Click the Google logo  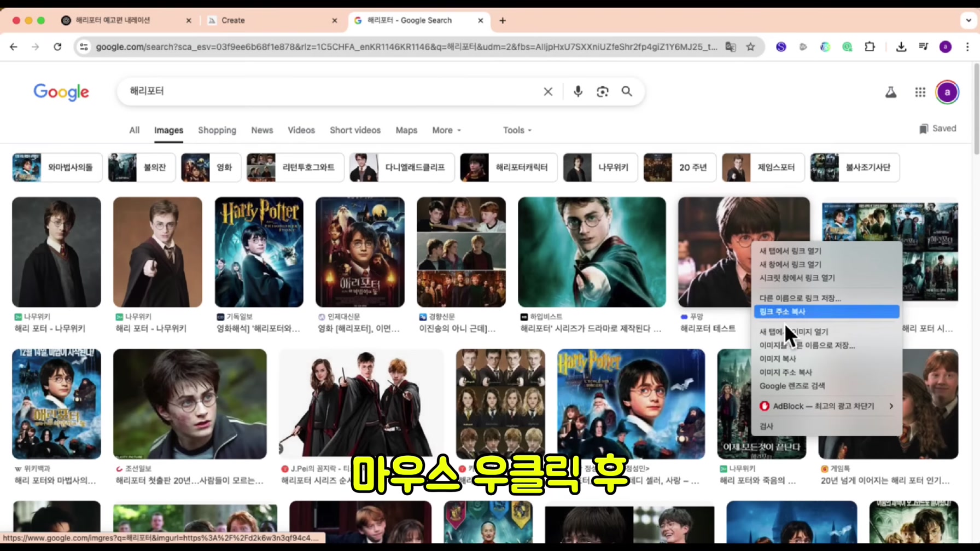61,92
